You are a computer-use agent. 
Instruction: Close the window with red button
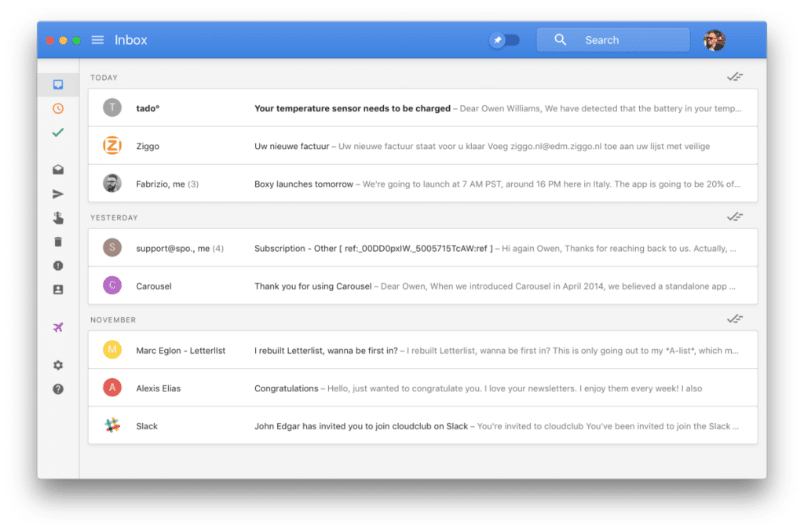coord(49,41)
